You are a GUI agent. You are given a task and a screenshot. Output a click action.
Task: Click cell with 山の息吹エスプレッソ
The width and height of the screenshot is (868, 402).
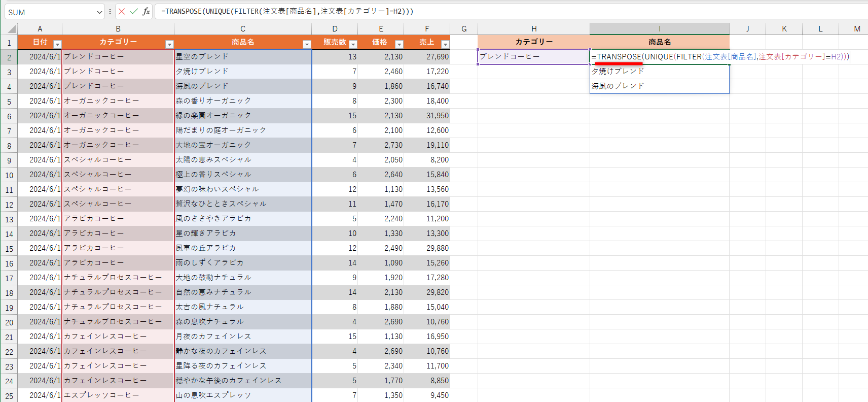click(243, 395)
